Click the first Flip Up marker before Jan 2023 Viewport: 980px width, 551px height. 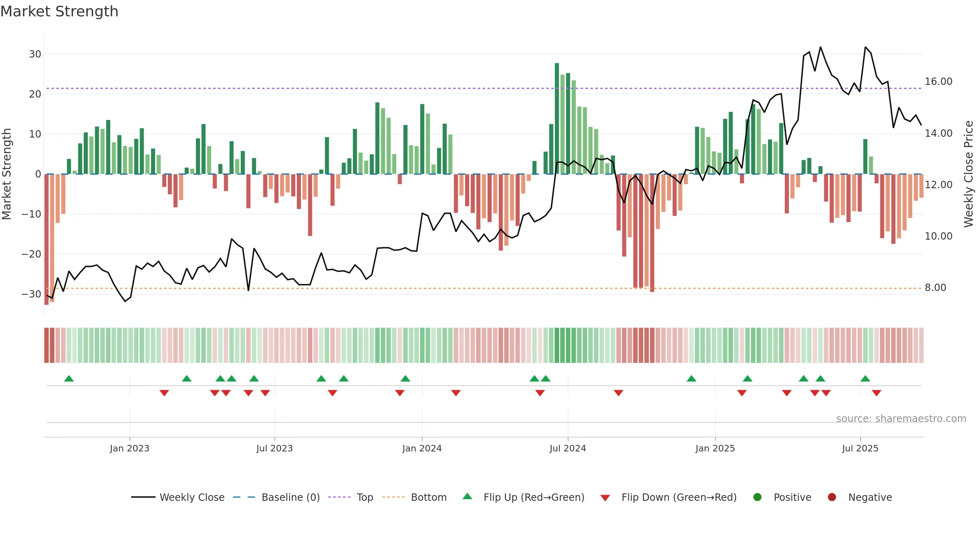point(69,378)
